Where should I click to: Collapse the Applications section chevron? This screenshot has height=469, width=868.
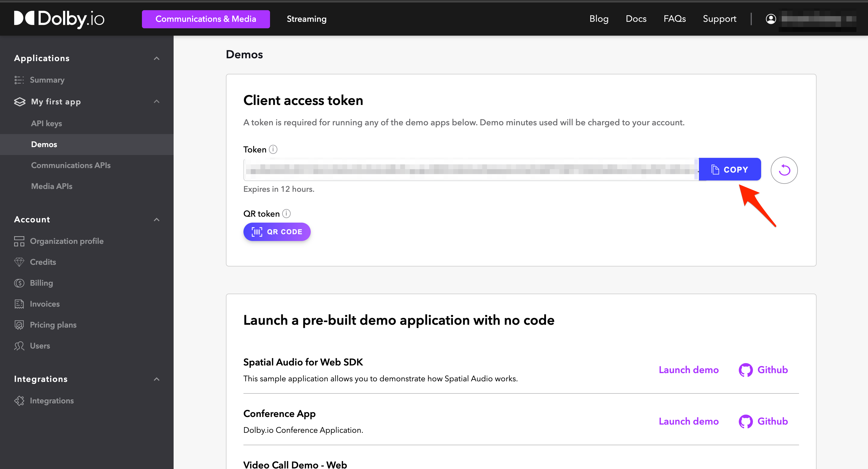pos(156,58)
